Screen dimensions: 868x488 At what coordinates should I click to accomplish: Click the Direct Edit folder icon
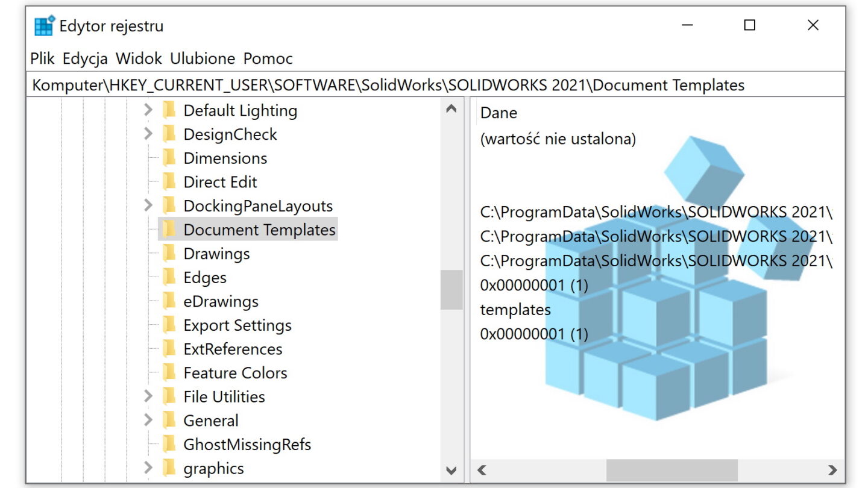pos(169,182)
